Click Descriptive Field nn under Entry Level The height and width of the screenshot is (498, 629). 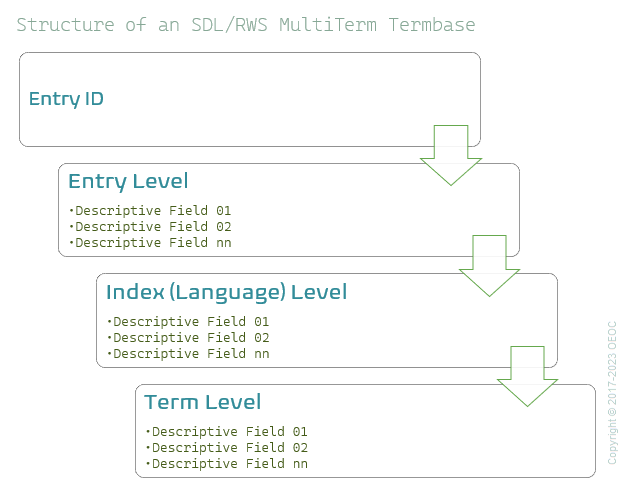pyautogui.click(x=152, y=243)
